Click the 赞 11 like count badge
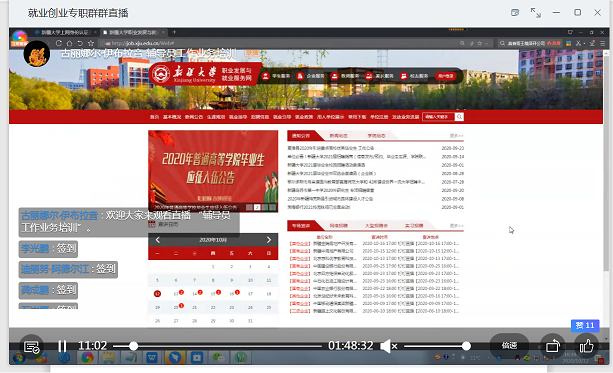Viewport: 613px width, 373px height. (585, 325)
